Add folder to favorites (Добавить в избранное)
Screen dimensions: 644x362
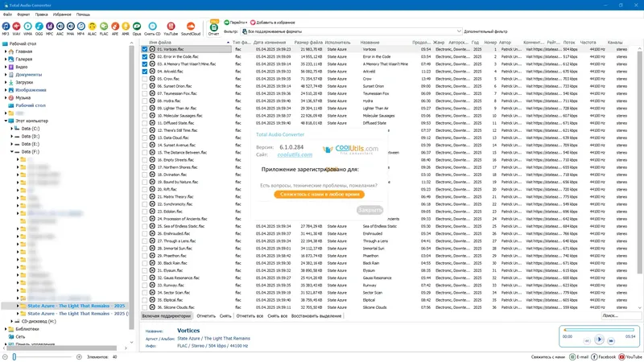point(273,23)
